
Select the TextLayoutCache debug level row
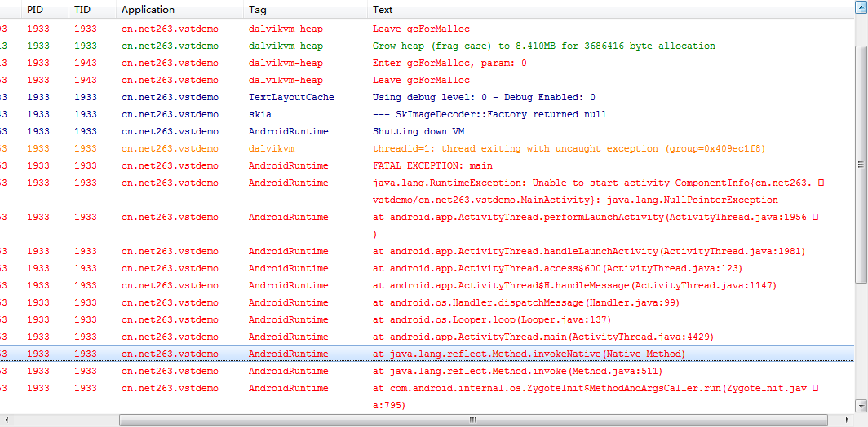pyautogui.click(x=427, y=97)
